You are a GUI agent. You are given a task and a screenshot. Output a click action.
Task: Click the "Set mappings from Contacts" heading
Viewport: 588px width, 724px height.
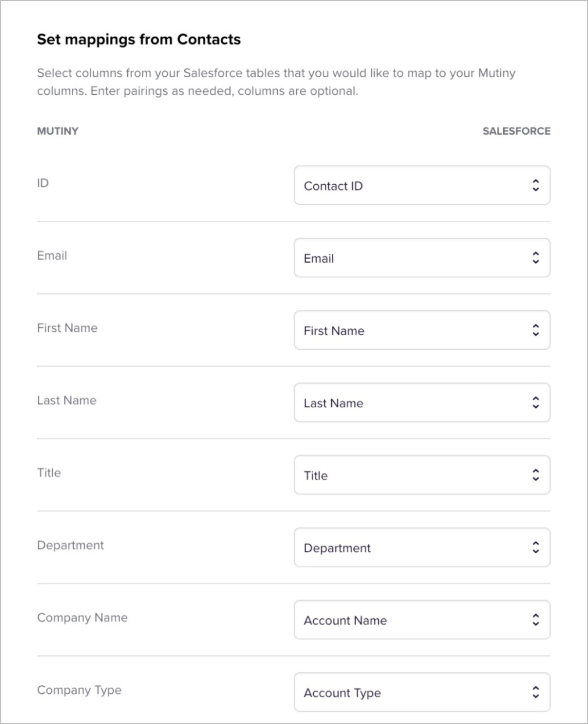(x=139, y=40)
